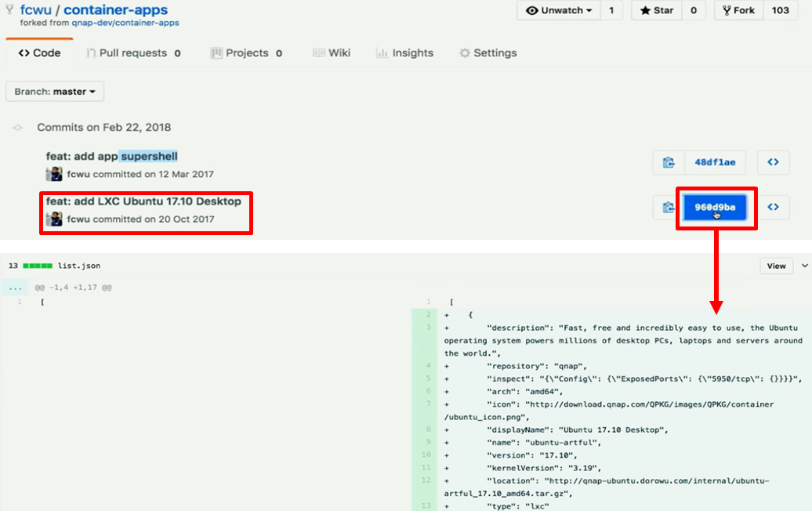Image resolution: width=812 pixels, height=511 pixels.
Task: Click author fcwu on the 20 Oct 2017 commit
Action: 78,219
